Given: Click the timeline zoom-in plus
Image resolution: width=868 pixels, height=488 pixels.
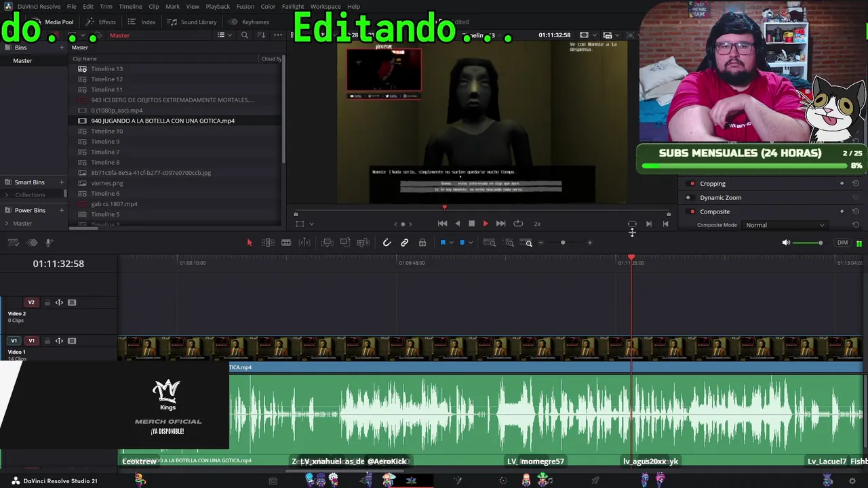Looking at the screenshot, I should pyautogui.click(x=590, y=243).
